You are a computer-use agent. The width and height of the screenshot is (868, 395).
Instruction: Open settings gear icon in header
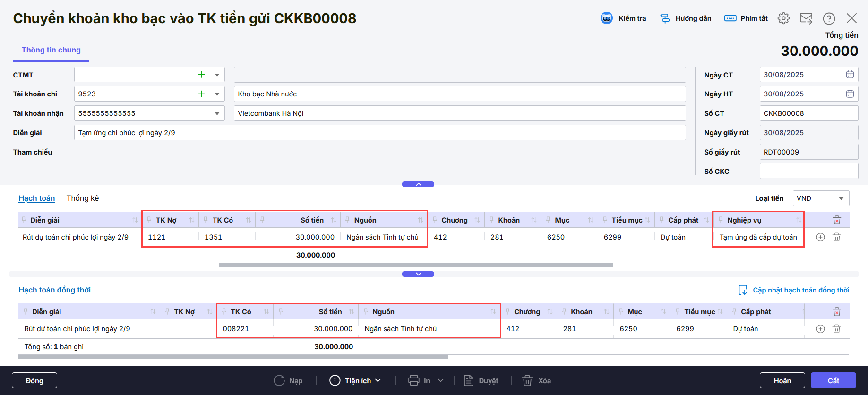pyautogui.click(x=783, y=18)
